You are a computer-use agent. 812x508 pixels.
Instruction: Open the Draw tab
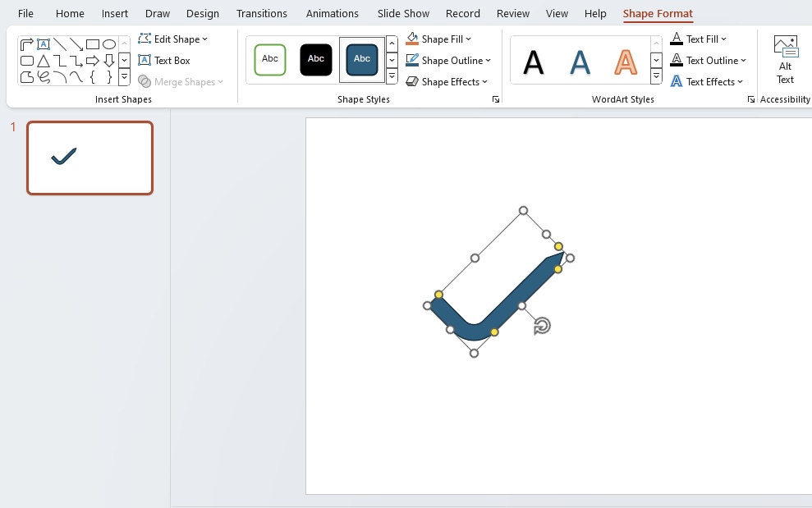pos(158,13)
